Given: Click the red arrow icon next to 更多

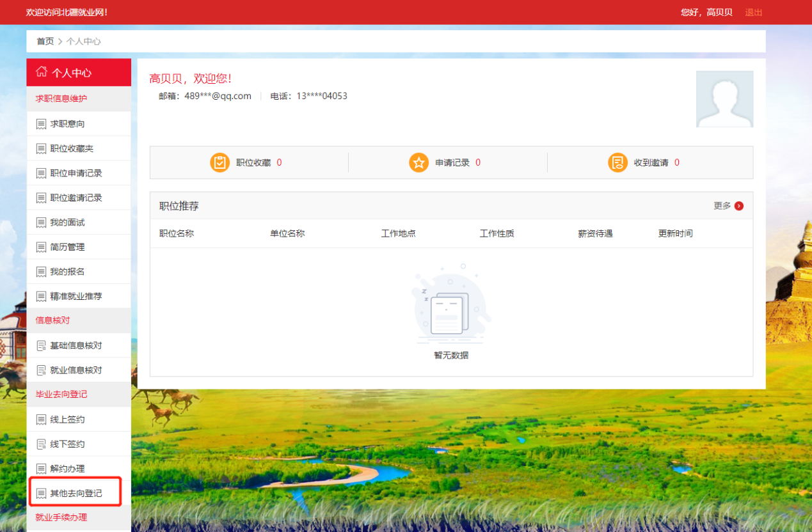Looking at the screenshot, I should [739, 206].
